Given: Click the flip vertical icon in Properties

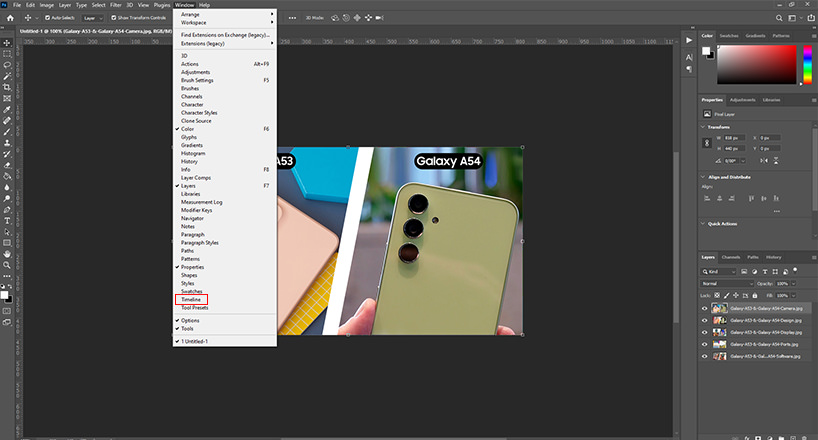Looking at the screenshot, I should (x=776, y=161).
